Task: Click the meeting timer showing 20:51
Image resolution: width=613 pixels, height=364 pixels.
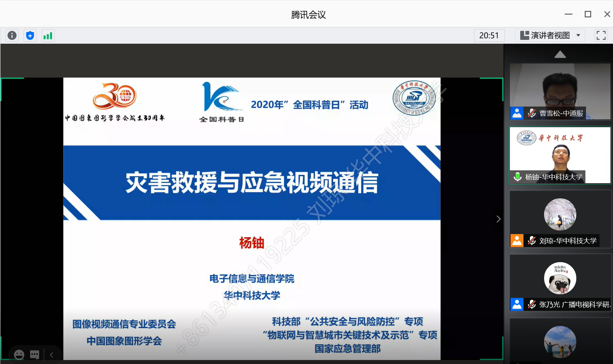Action: (489, 35)
